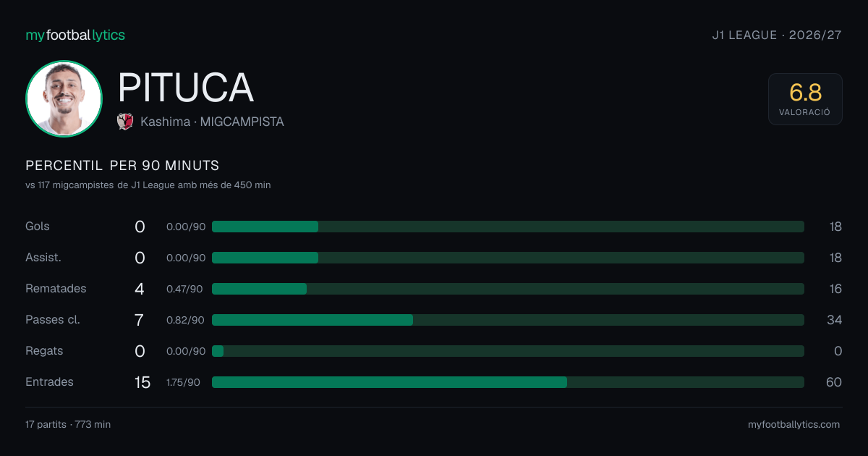Select the Passes cl. percentile bar
Screen dimensions: 868x456
pyautogui.click(x=508, y=320)
